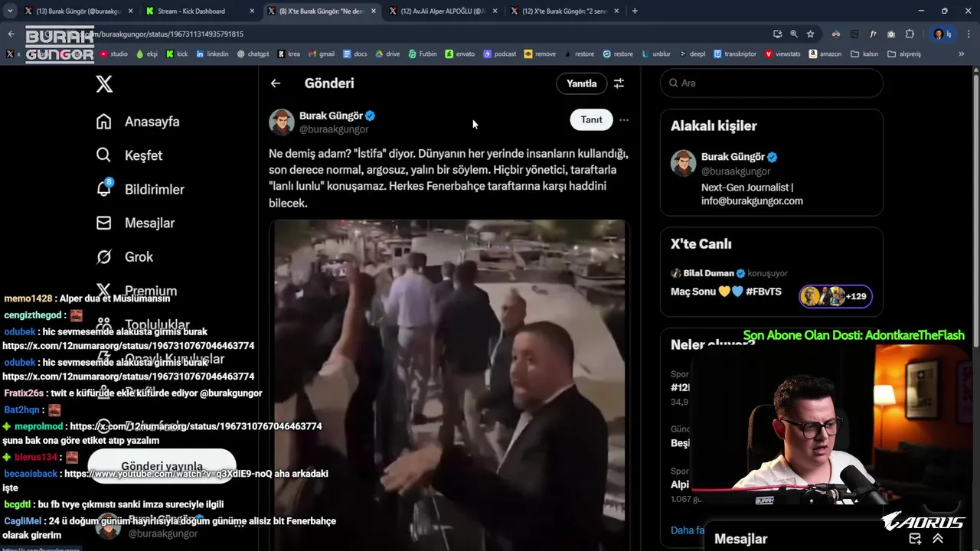This screenshot has height=551, width=980.
Task: Open a new tab with plus
Action: pyautogui.click(x=635, y=11)
